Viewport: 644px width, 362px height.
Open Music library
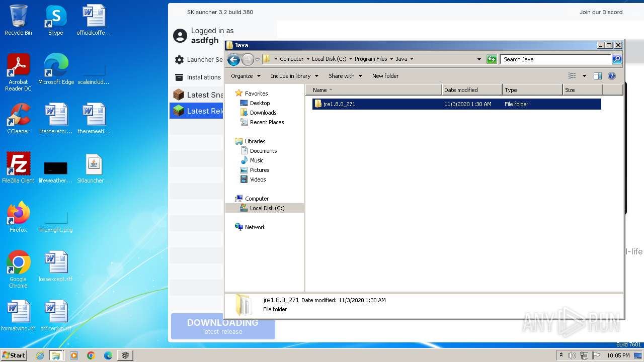coord(257,160)
